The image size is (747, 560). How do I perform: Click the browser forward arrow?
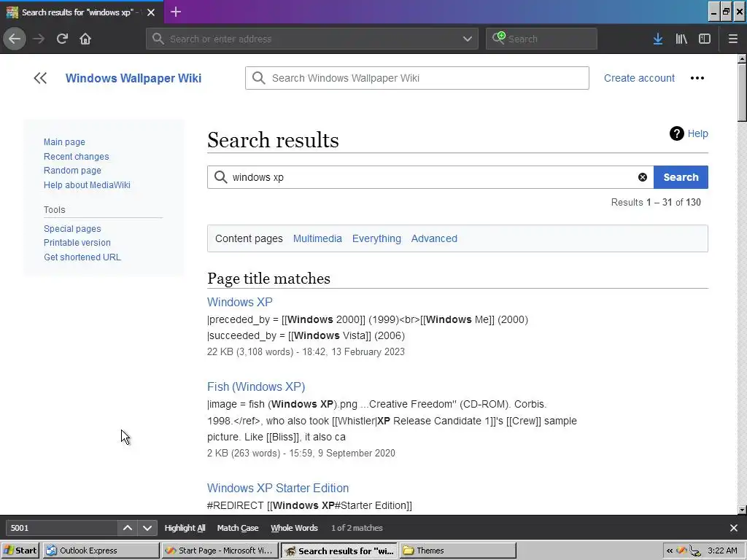[39, 39]
